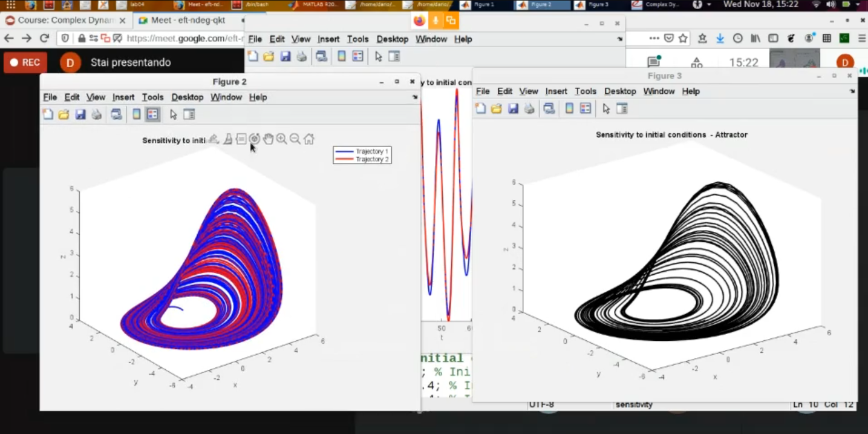This screenshot has height=434, width=868.
Task: Click the Trajectory 1 legend entry
Action: click(371, 151)
